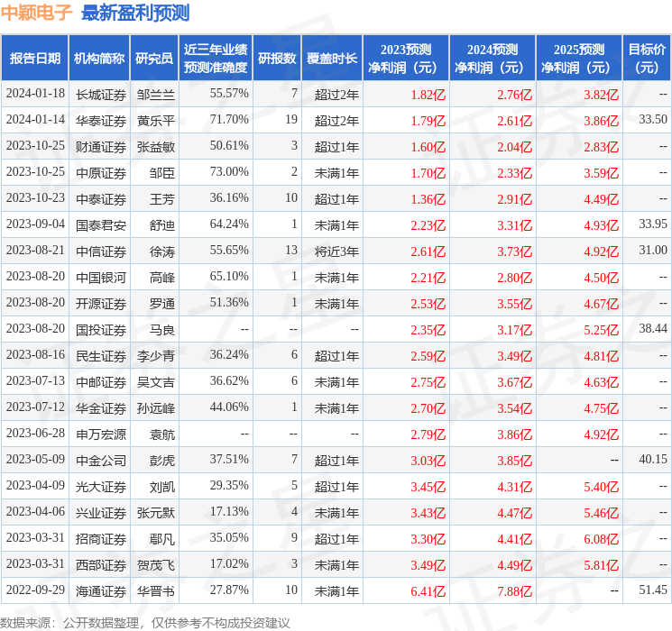Click 2025 forecast 5.25亿
Viewport: 672px width, 631px height.
(x=601, y=330)
